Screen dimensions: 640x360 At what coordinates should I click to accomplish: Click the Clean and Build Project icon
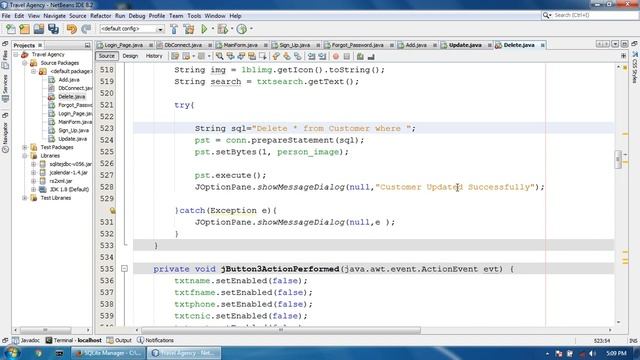tap(189, 29)
